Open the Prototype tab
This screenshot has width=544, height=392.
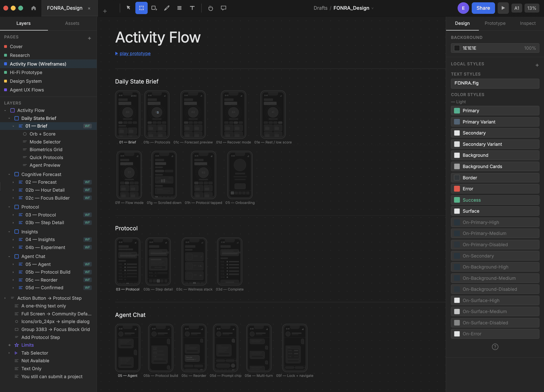point(495,23)
